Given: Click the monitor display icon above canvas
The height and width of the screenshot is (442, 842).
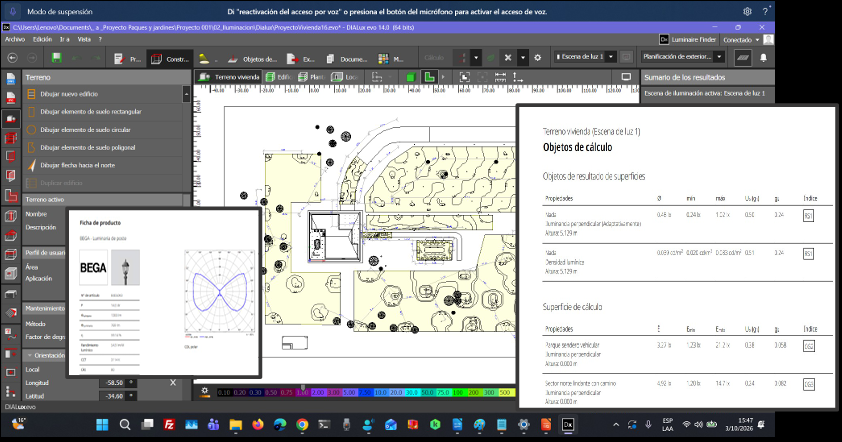Looking at the screenshot, I should pyautogui.click(x=626, y=77).
